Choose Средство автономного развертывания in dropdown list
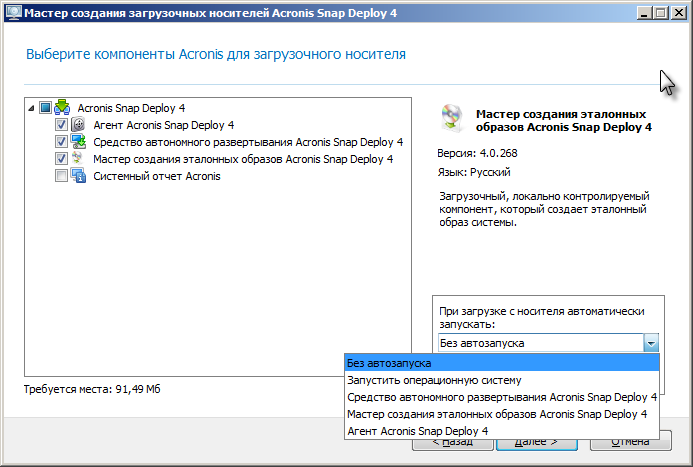The height and width of the screenshot is (467, 693). 502,397
